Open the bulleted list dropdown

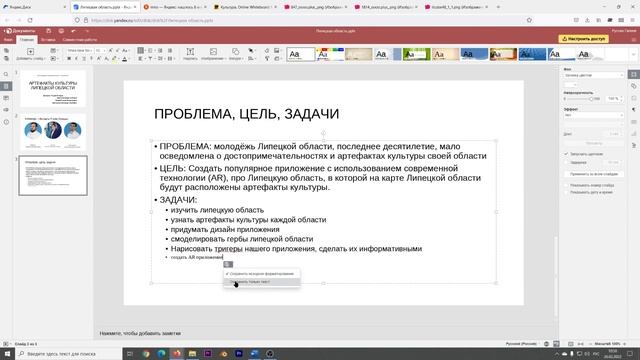(x=142, y=51)
